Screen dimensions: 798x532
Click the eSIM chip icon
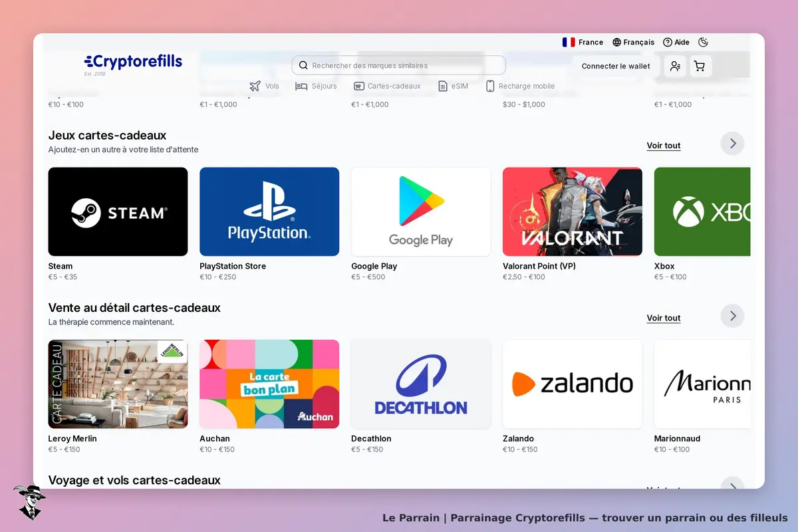coord(443,86)
